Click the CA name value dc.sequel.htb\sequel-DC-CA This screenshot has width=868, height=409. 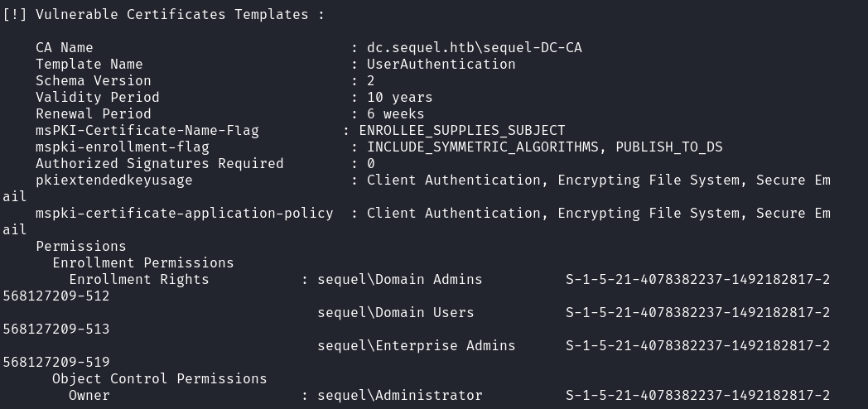click(474, 47)
